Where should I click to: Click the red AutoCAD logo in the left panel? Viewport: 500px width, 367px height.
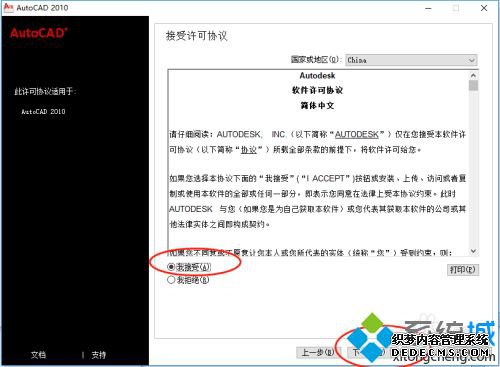(x=39, y=33)
